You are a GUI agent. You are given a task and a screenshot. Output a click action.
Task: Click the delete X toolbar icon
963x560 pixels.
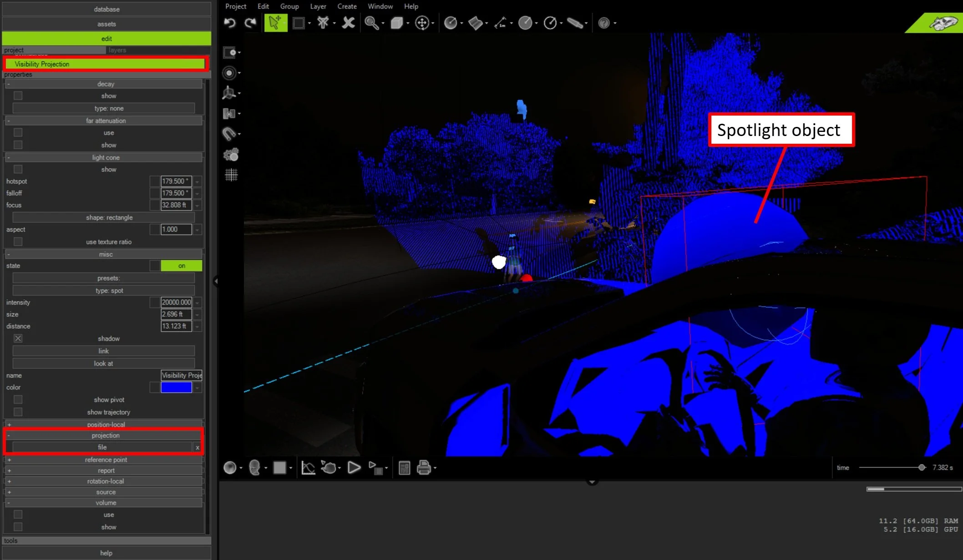pyautogui.click(x=348, y=23)
